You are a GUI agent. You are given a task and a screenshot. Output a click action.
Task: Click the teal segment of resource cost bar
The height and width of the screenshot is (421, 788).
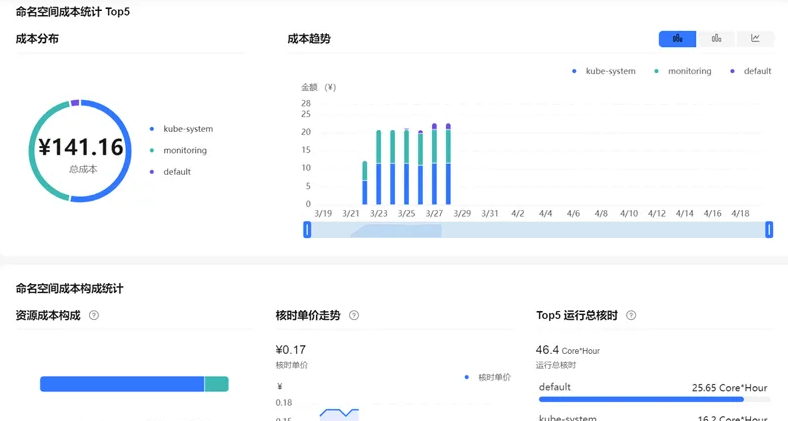tap(217, 384)
